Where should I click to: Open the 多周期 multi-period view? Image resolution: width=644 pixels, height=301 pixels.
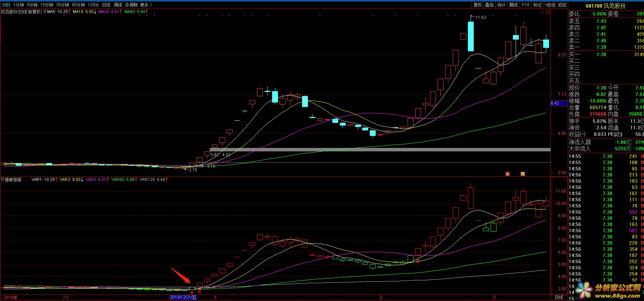click(x=131, y=5)
